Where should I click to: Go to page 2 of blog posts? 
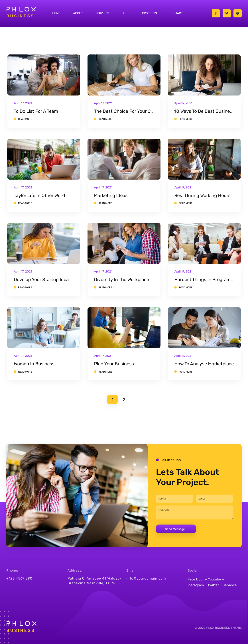pyautogui.click(x=124, y=399)
